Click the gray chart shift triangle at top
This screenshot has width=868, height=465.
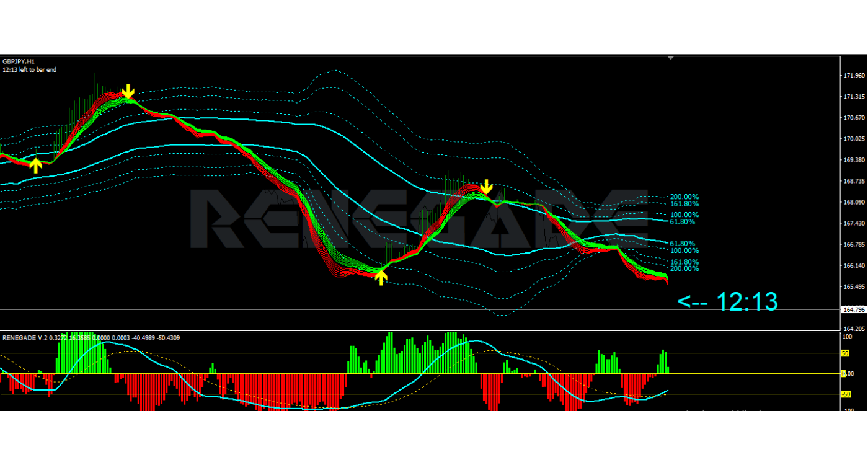(x=670, y=58)
